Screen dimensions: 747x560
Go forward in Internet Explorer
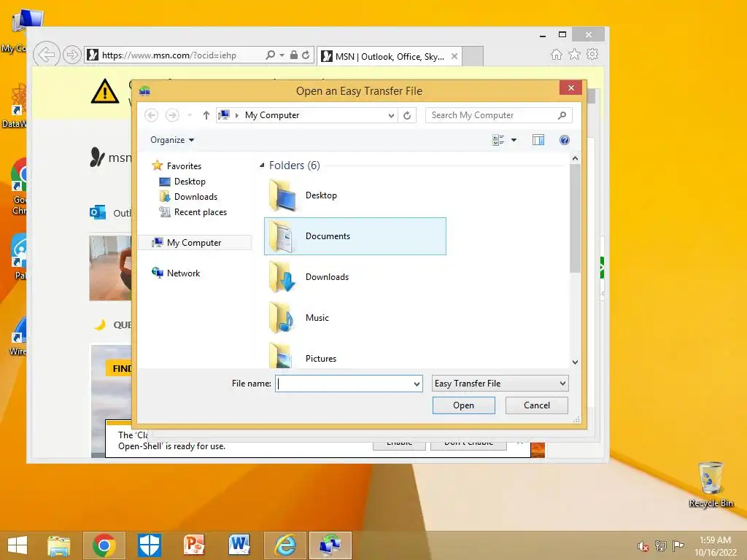coord(71,55)
